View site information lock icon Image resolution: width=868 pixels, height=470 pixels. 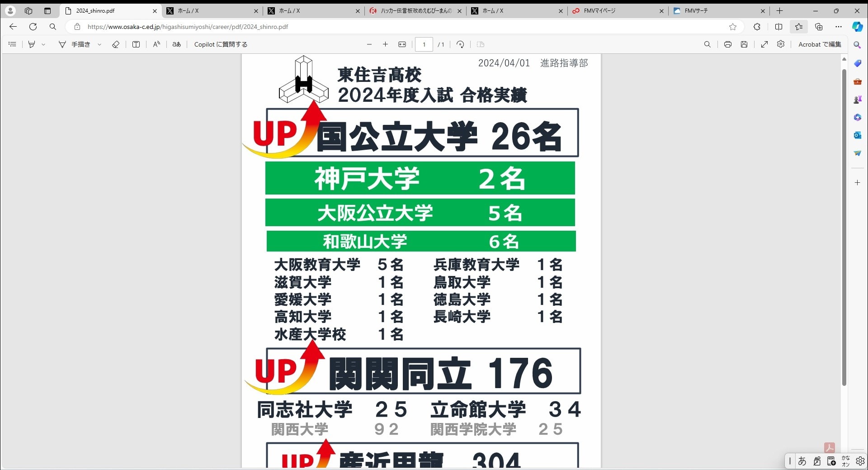pyautogui.click(x=77, y=27)
